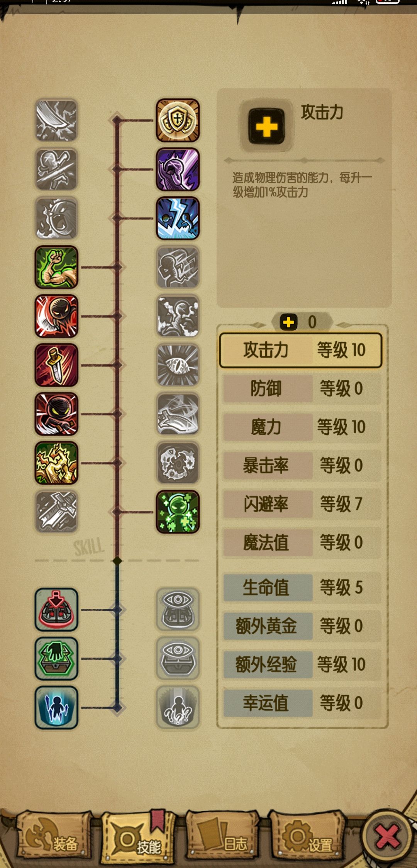Select the 攻击力 attribute row
Screen dimensions: 417x868
click(x=301, y=350)
